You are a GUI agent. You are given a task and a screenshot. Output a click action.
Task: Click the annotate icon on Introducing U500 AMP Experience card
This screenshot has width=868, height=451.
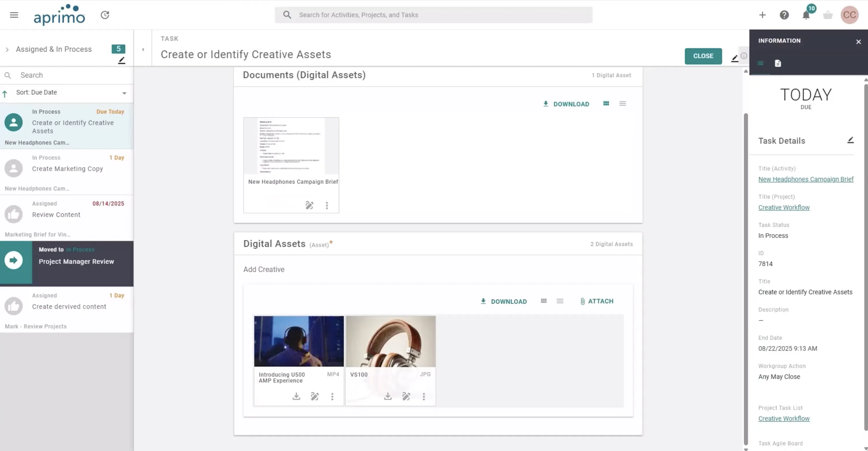(314, 396)
